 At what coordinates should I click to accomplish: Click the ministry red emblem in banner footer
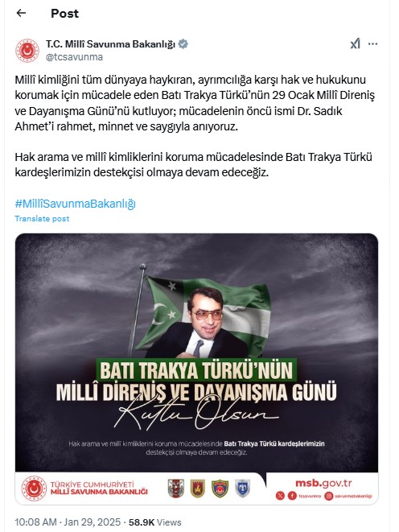point(34,489)
